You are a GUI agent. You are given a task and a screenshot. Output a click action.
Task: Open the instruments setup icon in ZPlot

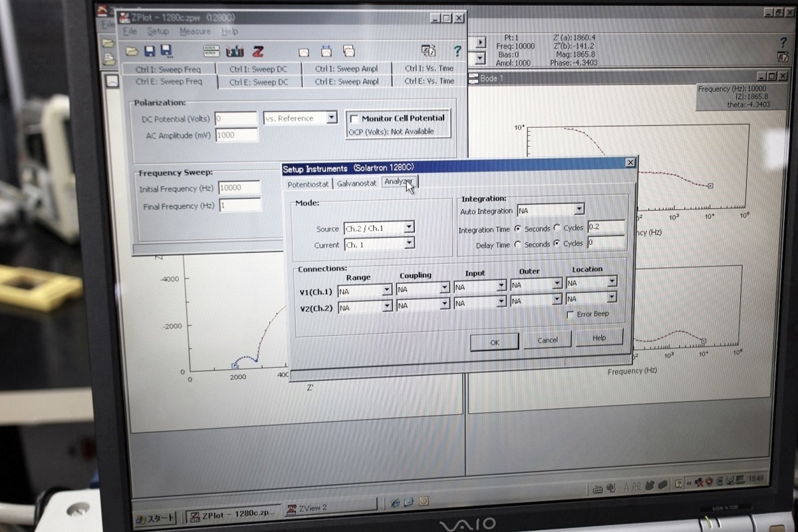coord(211,51)
